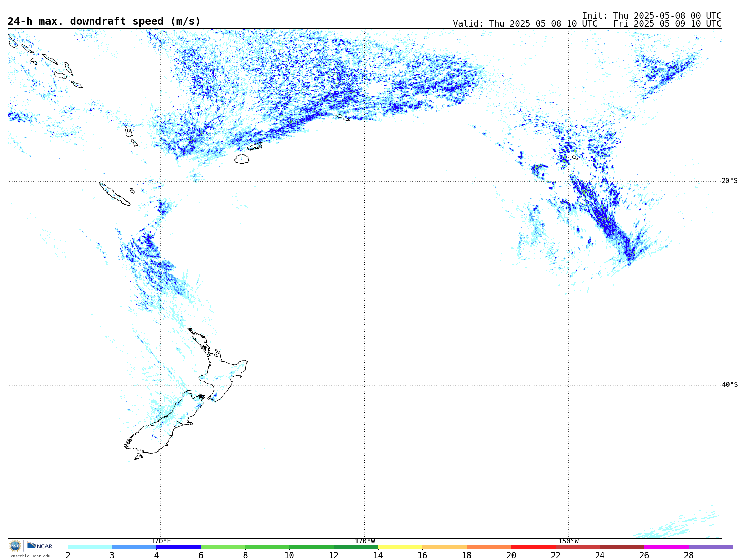Image resolution: width=744 pixels, height=560 pixels.
Task: Select the "24-h max. downdraft speed (m/s)" title
Action: click(104, 21)
